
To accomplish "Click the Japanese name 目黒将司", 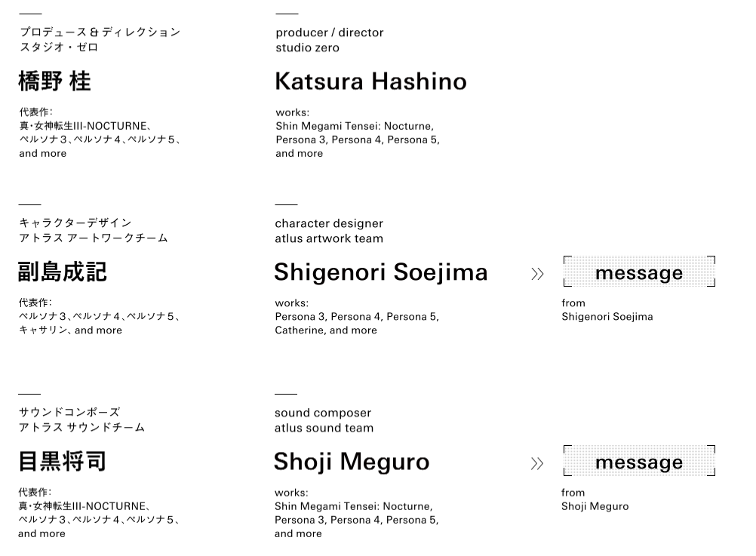I will coord(63,461).
